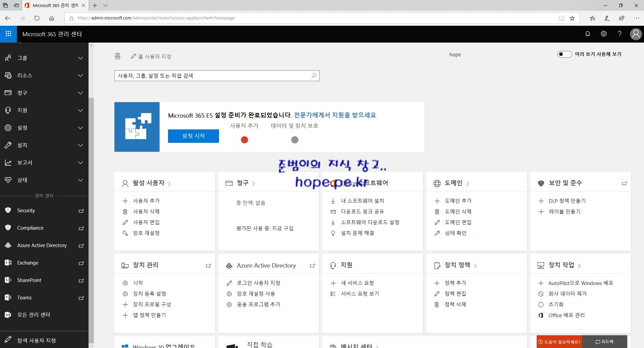Open 보안 및 준수 external link icon
Viewport: 644px width, 348px height.
(624, 183)
